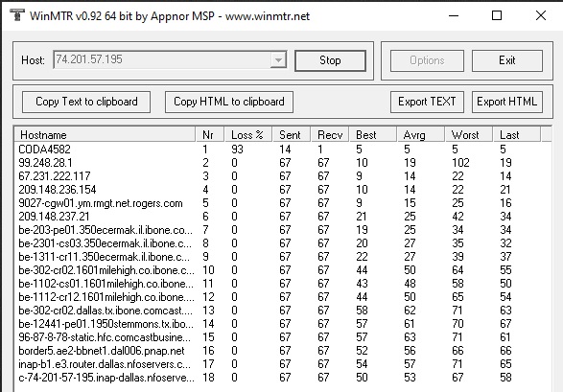Copy Text to clipboard

point(86,102)
